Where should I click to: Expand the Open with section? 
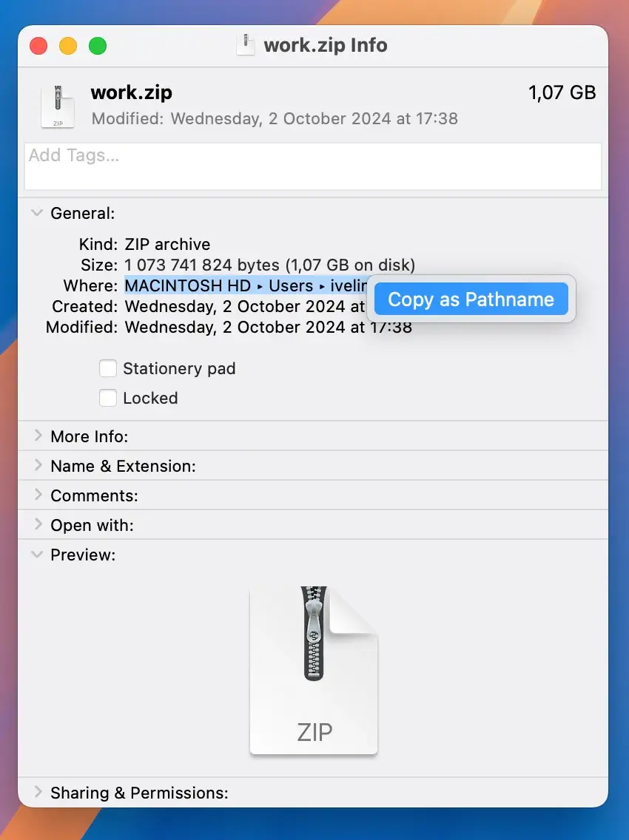tap(38, 524)
